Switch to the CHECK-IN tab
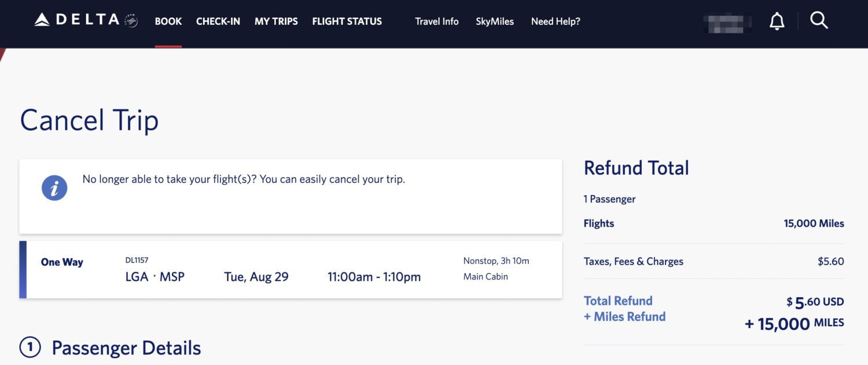This screenshot has width=868, height=365. pos(218,21)
